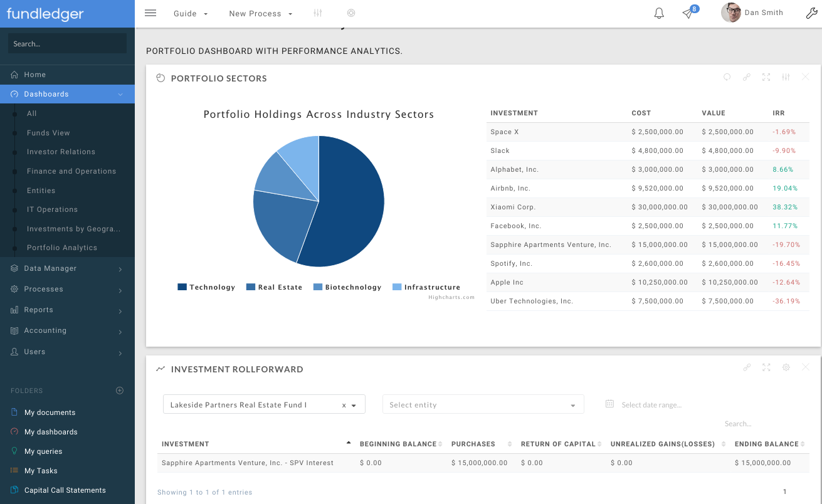Close the Portfolio Sectors widget
822x504 pixels.
click(x=806, y=77)
